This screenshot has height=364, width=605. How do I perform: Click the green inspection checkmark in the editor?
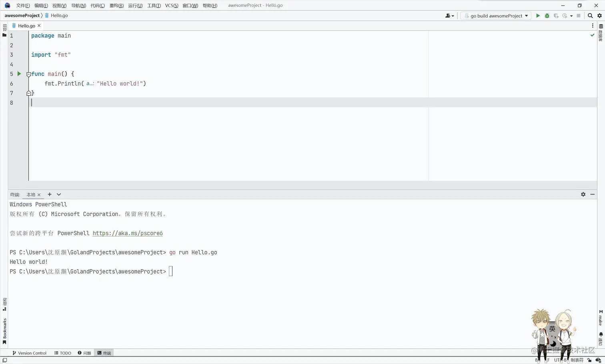click(592, 35)
